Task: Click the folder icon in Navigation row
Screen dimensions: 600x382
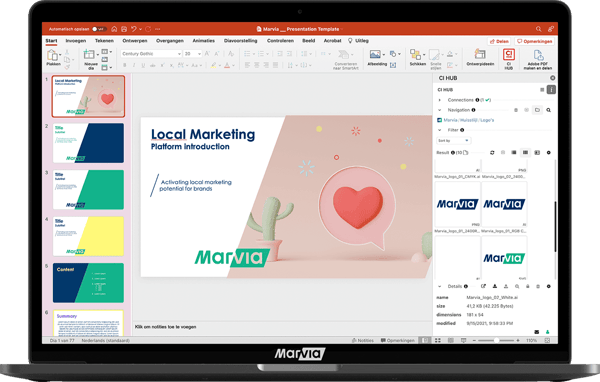Action: [537, 110]
